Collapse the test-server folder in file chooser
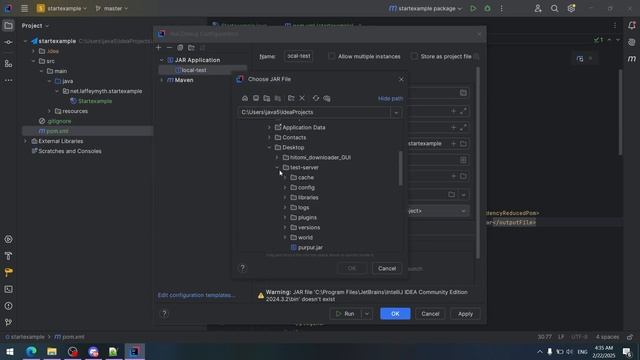Screen dimensions: 640x360 click(x=277, y=168)
